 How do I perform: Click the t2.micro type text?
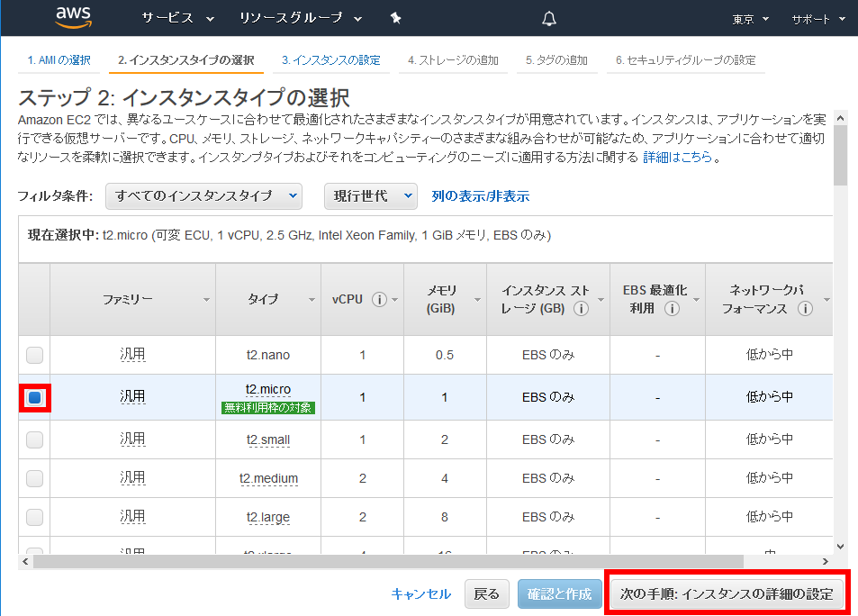tap(268, 389)
